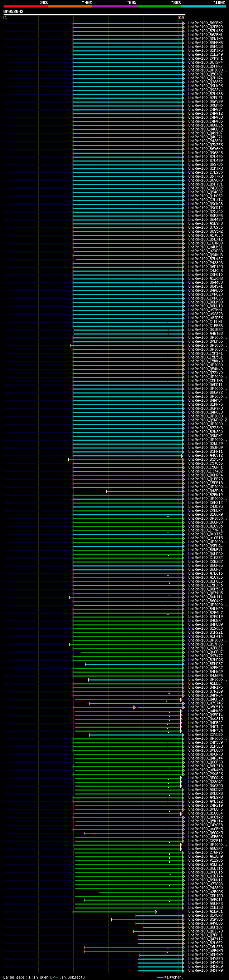Select hit label UniRef100_C0KYF1

(205, 59)
